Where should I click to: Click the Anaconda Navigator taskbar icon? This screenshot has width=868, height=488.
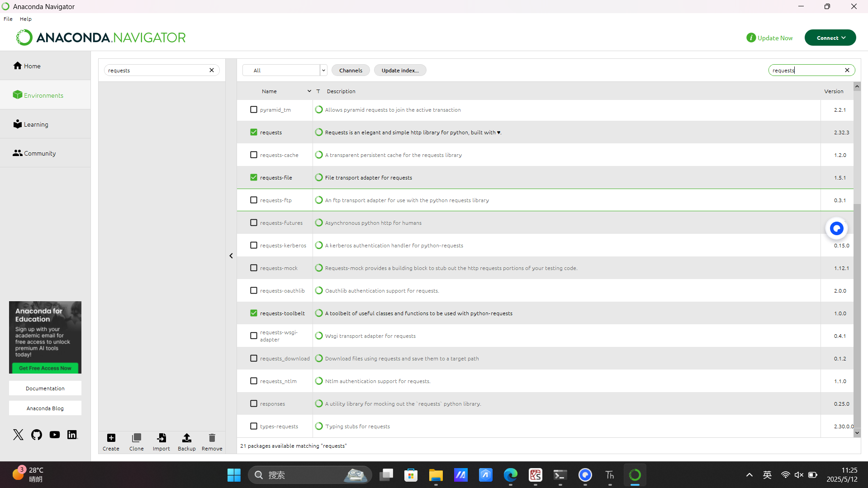(635, 475)
